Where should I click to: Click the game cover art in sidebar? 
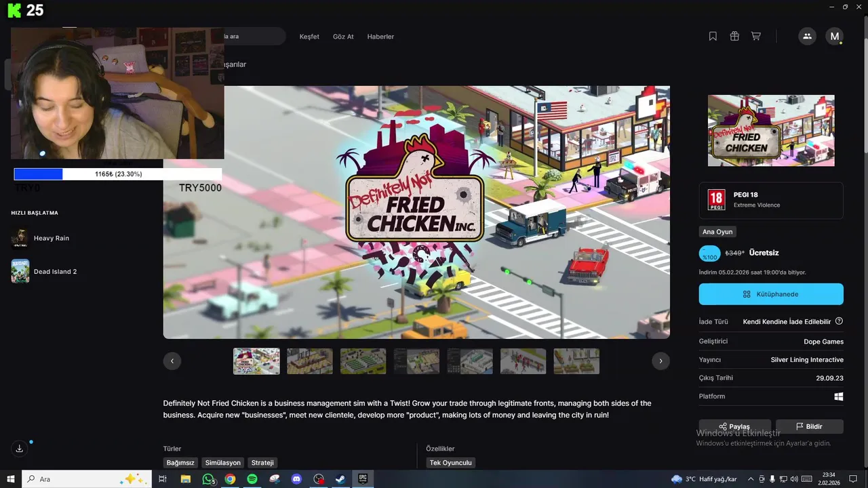[771, 130]
